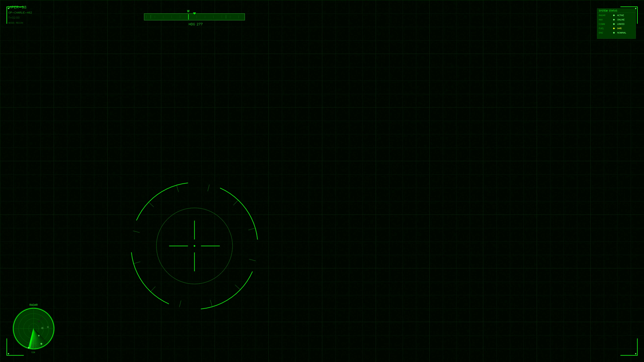The width and height of the screenshot is (644, 362).
Task: Click the heading tape to adjust HDG 277
Action: coord(194,17)
